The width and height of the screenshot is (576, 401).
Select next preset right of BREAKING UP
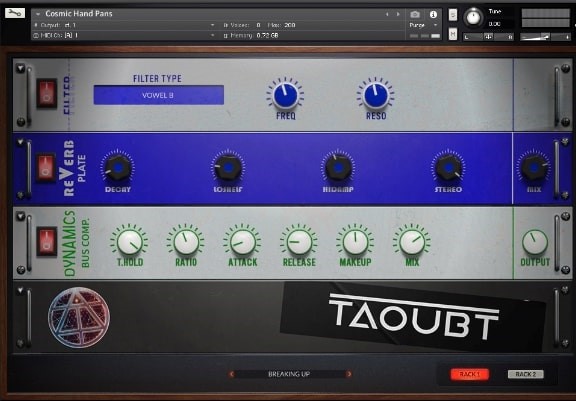349,374
